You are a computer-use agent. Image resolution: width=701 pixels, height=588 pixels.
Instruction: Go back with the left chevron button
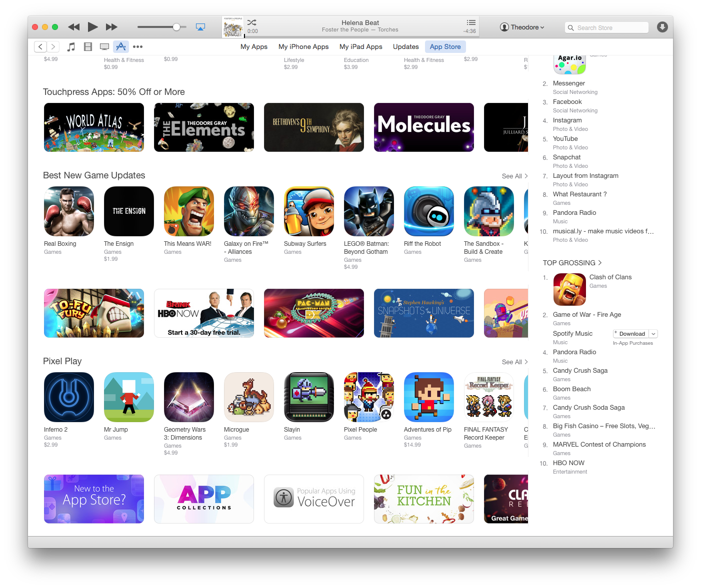pyautogui.click(x=40, y=47)
